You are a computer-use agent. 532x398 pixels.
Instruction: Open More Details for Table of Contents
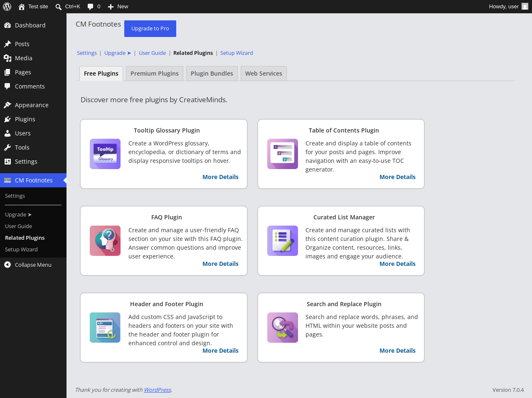tap(397, 177)
